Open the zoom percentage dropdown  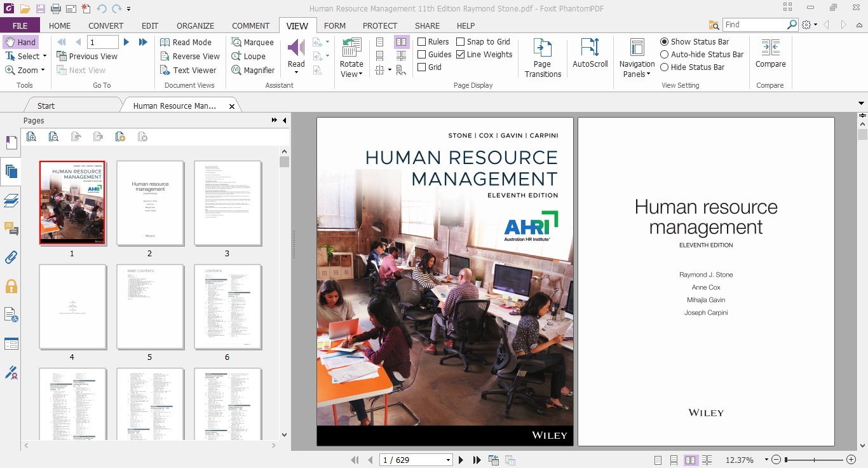pos(766,460)
